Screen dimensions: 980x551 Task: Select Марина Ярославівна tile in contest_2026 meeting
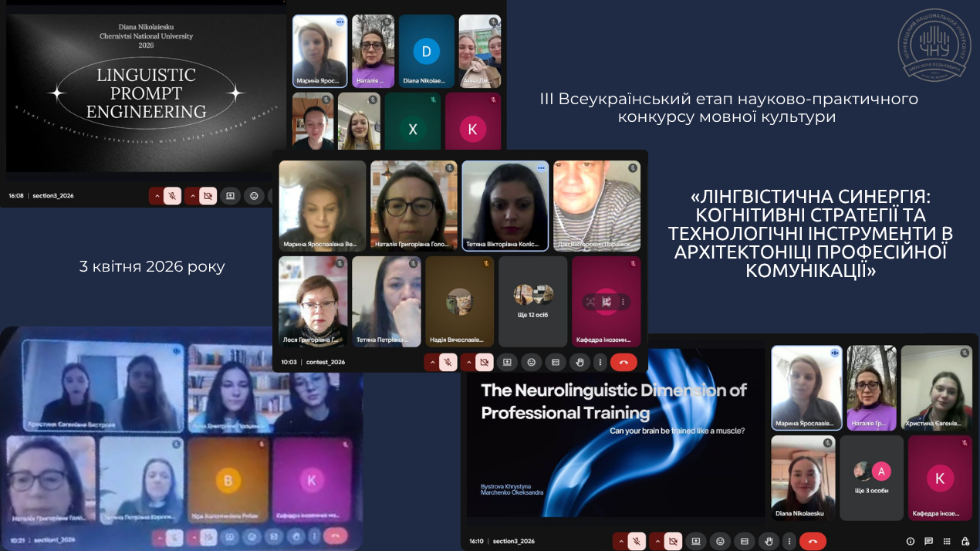[323, 206]
